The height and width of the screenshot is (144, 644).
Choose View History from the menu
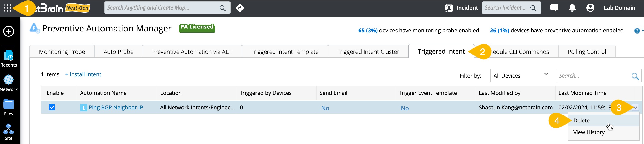click(x=589, y=132)
